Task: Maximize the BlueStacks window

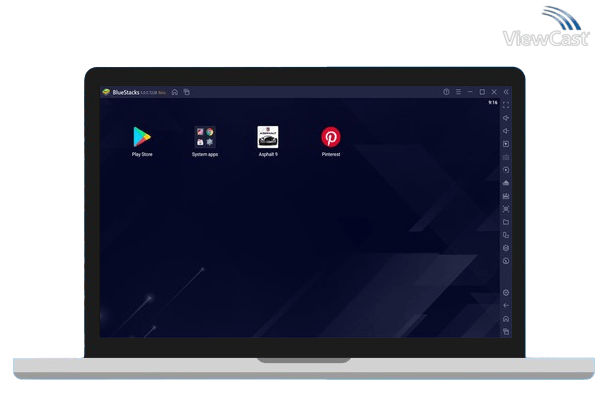Action: (482, 92)
